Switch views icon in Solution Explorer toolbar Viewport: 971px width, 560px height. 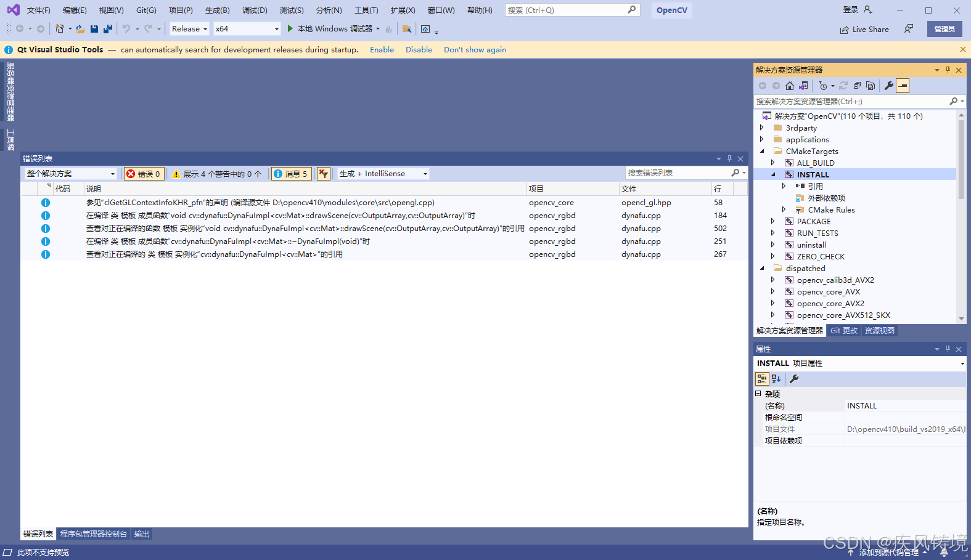(803, 86)
